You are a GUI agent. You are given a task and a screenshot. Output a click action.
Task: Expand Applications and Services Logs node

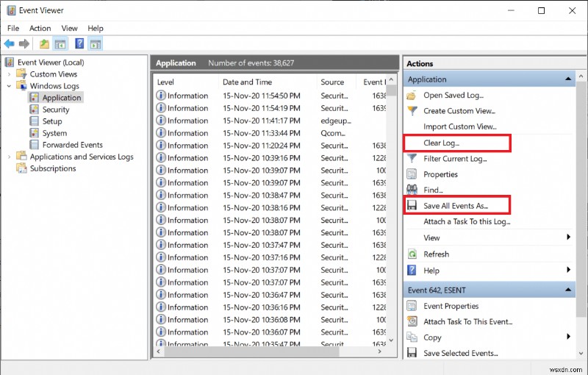coord(10,157)
